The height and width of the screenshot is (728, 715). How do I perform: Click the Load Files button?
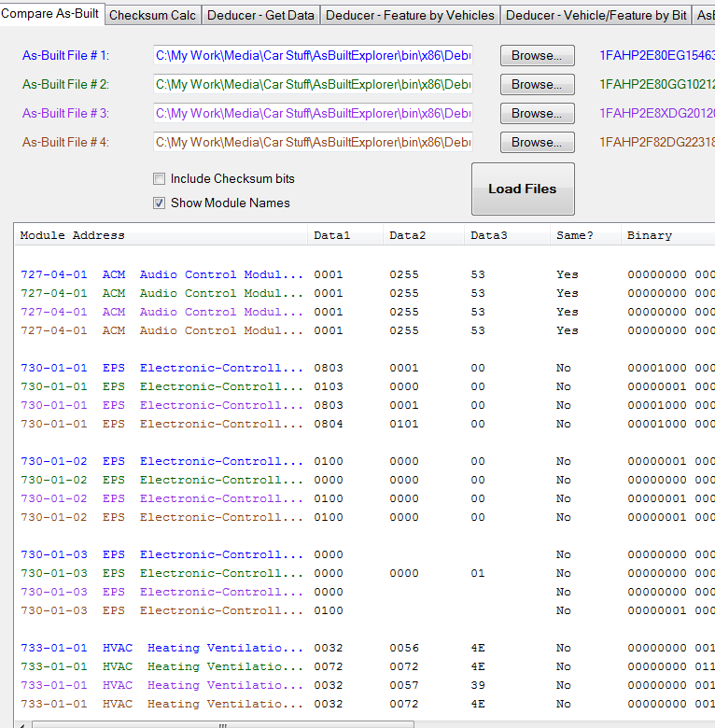tap(523, 189)
